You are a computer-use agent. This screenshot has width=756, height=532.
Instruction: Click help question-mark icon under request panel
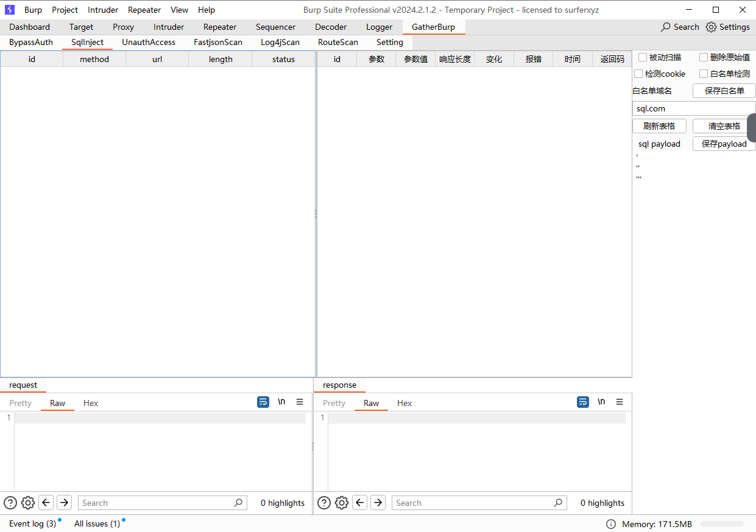click(10, 503)
